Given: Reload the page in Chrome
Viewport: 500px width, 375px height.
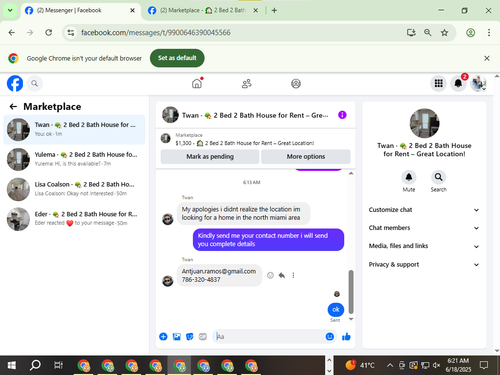Looking at the screenshot, I should [49, 32].
